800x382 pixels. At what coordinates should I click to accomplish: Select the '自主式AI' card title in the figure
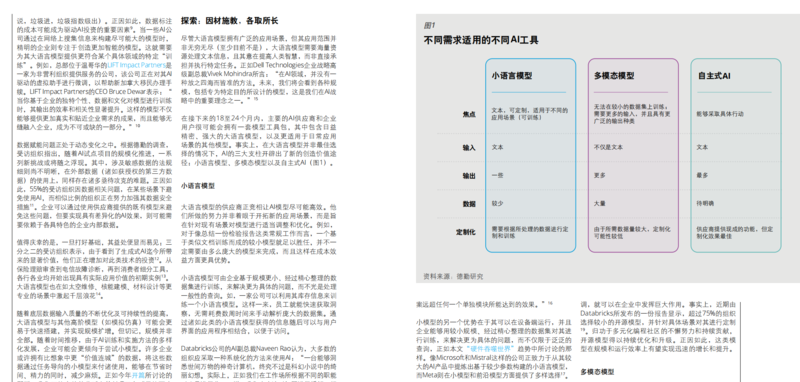tap(714, 75)
